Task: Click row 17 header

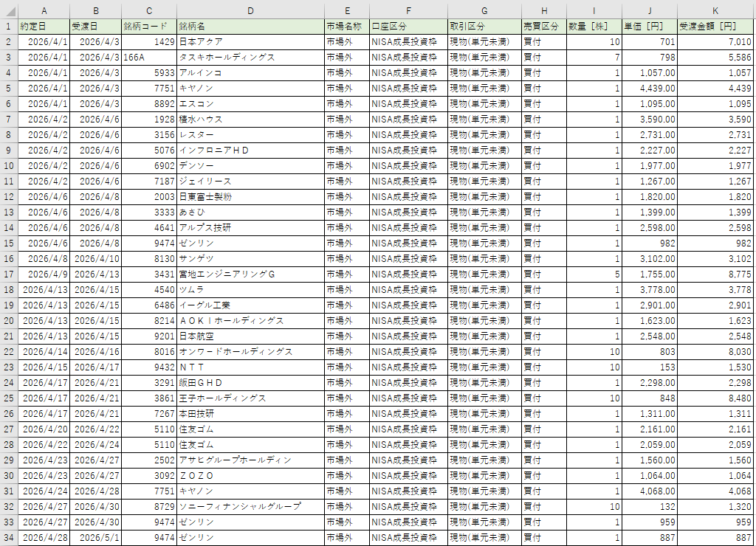Action: pyautogui.click(x=9, y=274)
